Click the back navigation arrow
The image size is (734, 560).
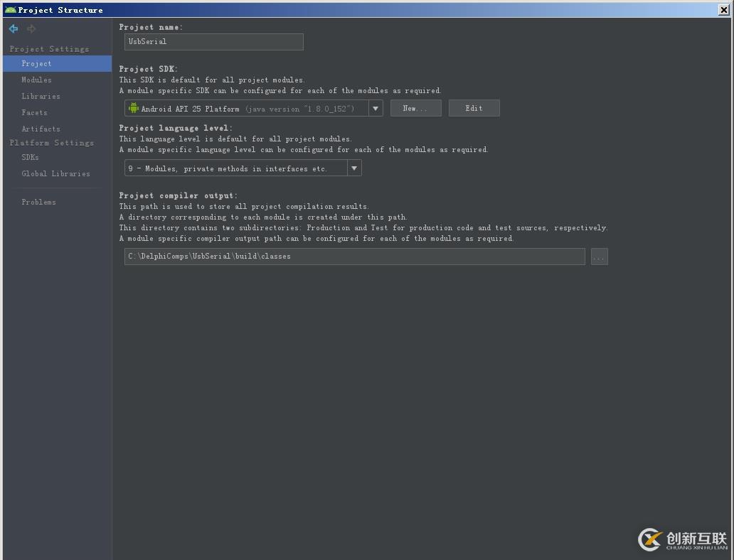[x=13, y=28]
